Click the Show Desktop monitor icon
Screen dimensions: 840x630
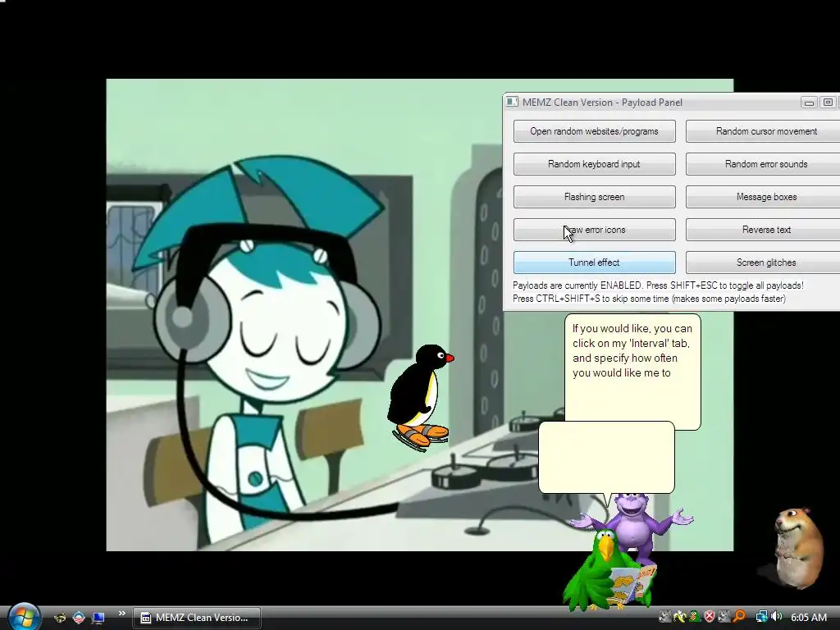coord(98,617)
